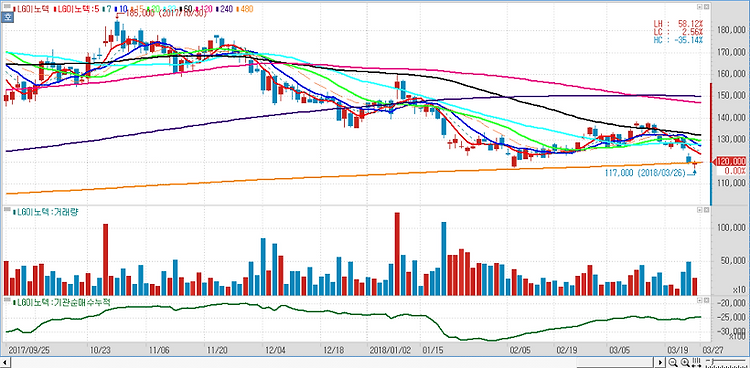Click the scrollbar right arrow button

pos(660,362)
